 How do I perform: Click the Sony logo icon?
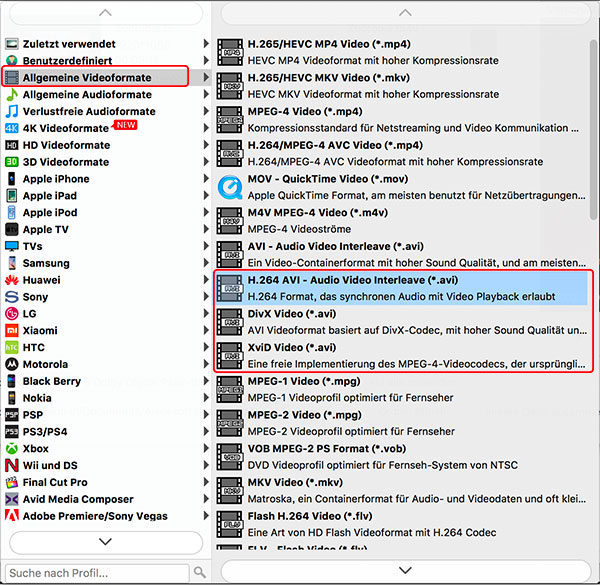[x=12, y=297]
